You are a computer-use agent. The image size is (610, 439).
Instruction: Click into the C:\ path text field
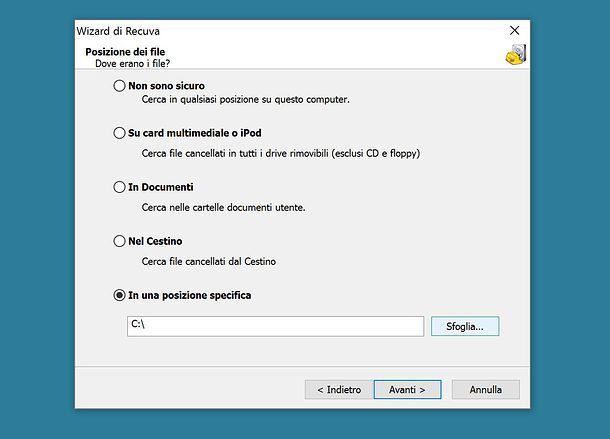[x=275, y=326]
